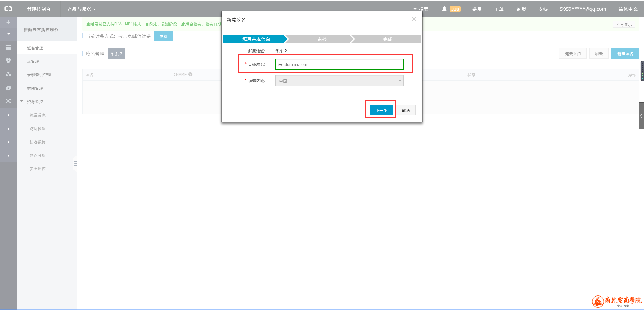Screen dimensions: 644x310
Task: Click the plus icon in the left rail
Action: [x=8, y=22]
